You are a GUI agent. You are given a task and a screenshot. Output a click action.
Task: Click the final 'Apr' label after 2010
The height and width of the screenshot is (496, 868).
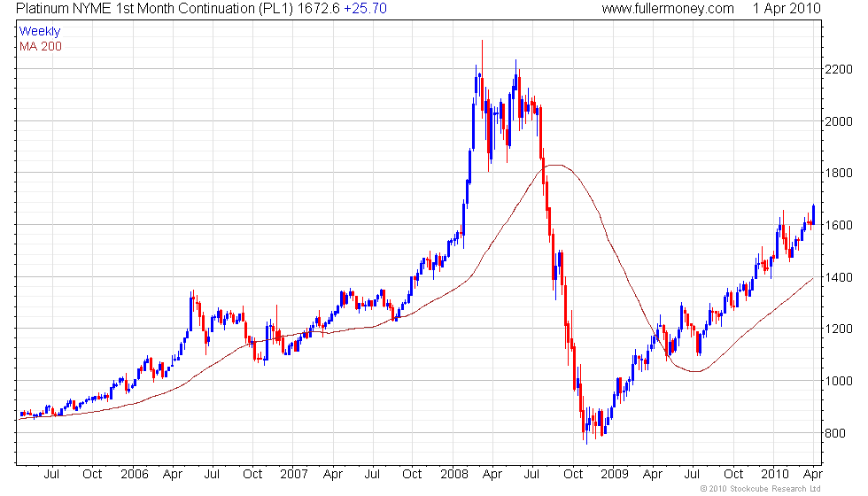click(x=813, y=475)
